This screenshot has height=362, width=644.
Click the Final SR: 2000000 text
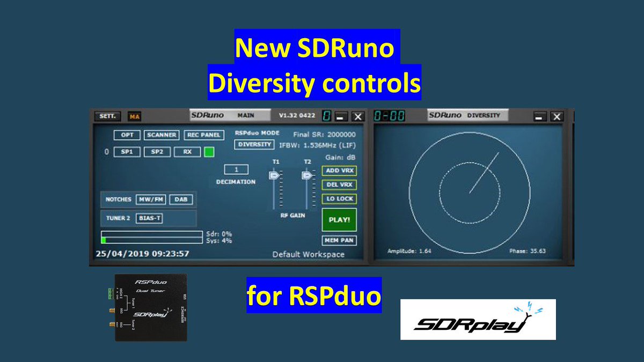point(325,134)
